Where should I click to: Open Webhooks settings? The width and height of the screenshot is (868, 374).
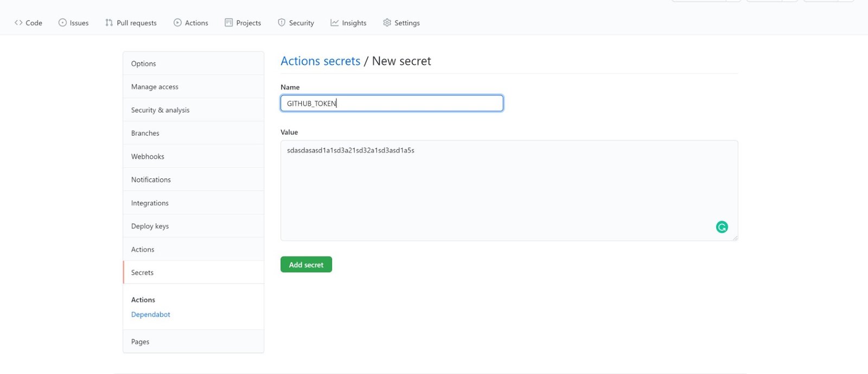coord(194,157)
